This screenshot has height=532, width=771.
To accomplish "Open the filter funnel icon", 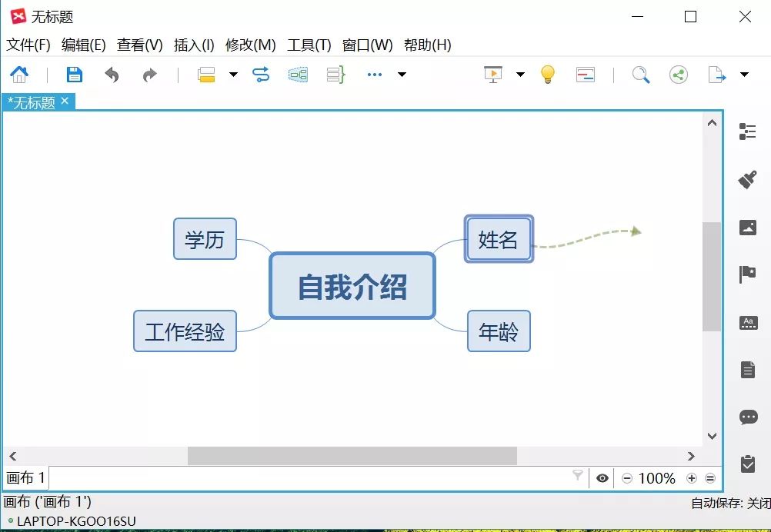I will tap(578, 475).
